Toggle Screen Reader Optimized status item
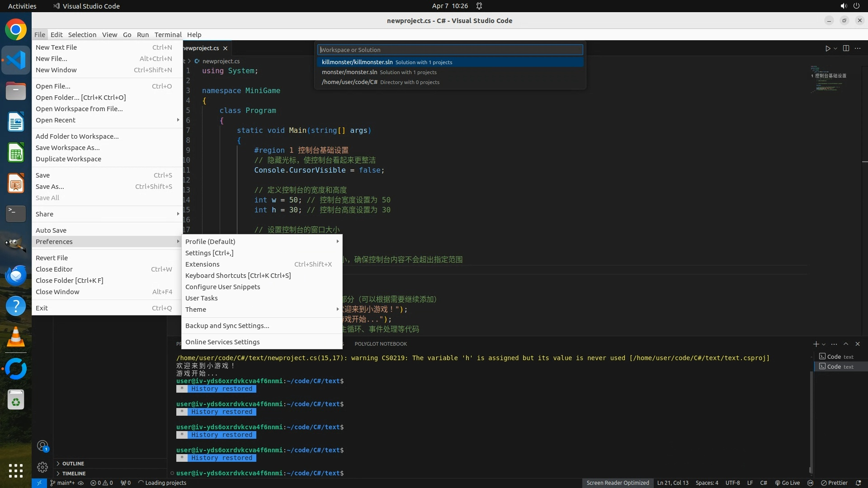868x488 pixels. (x=618, y=483)
